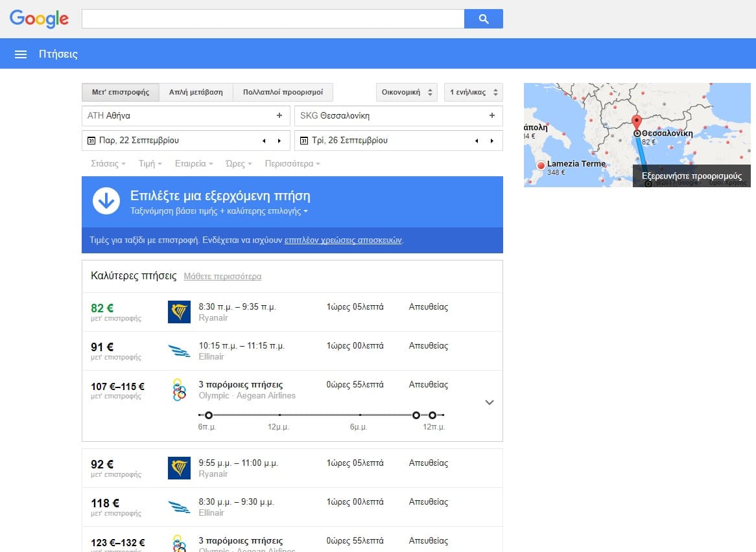The width and height of the screenshot is (756, 552).
Task: Select Μετ' επιστροφής round-trip tab
Action: tap(121, 93)
